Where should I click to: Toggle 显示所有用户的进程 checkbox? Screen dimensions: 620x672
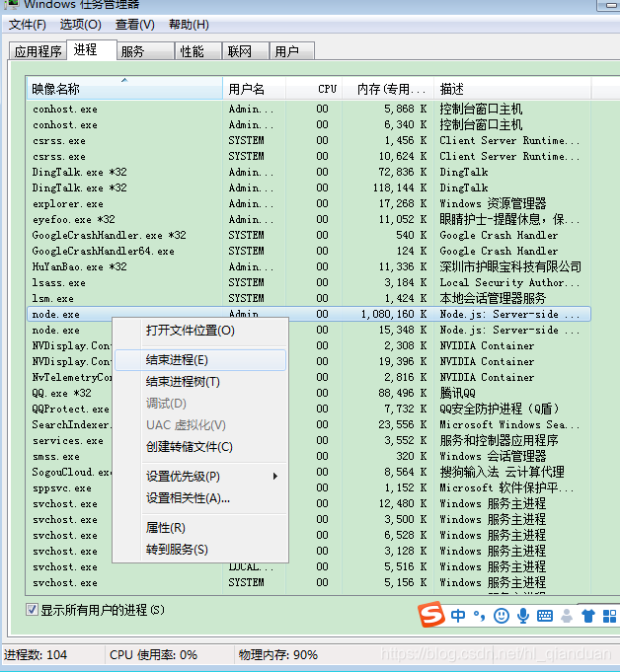[32, 610]
